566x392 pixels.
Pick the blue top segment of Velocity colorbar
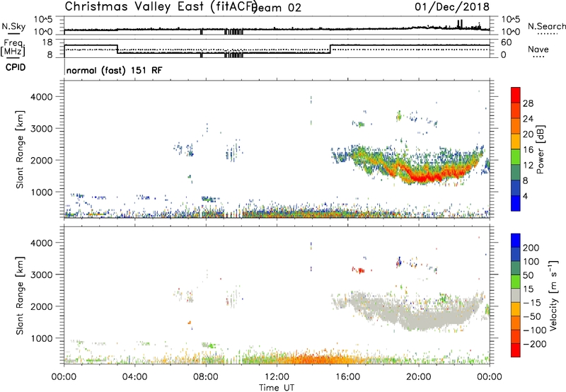[x=516, y=241]
